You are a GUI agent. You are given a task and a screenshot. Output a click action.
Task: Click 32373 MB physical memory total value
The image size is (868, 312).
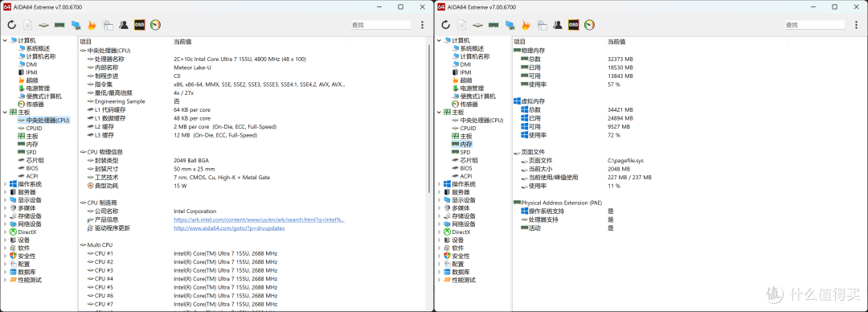(620, 59)
